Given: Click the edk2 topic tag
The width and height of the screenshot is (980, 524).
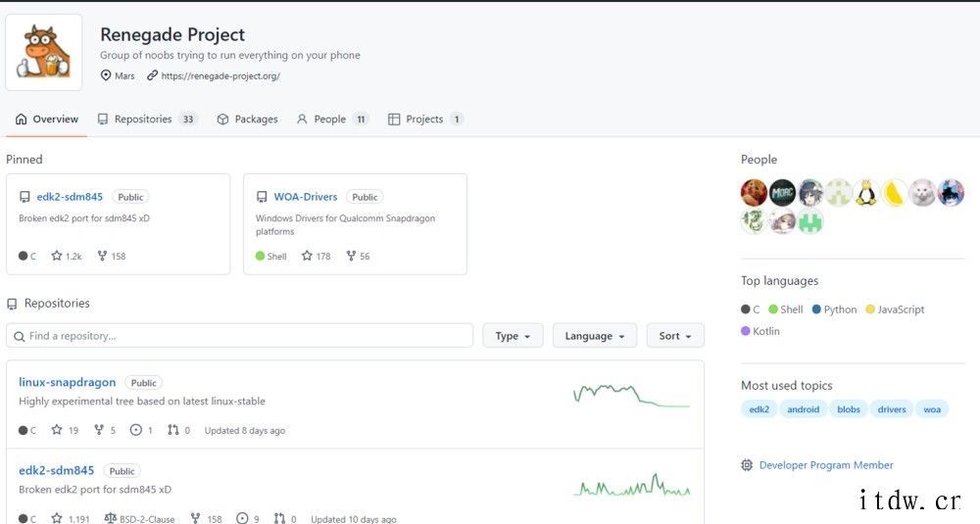Looking at the screenshot, I should click(x=759, y=409).
